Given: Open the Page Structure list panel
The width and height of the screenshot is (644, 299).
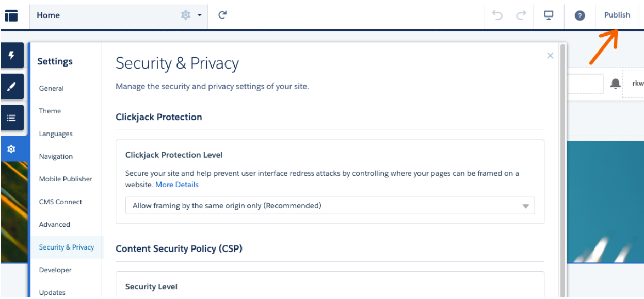Looking at the screenshot, I should [x=12, y=118].
